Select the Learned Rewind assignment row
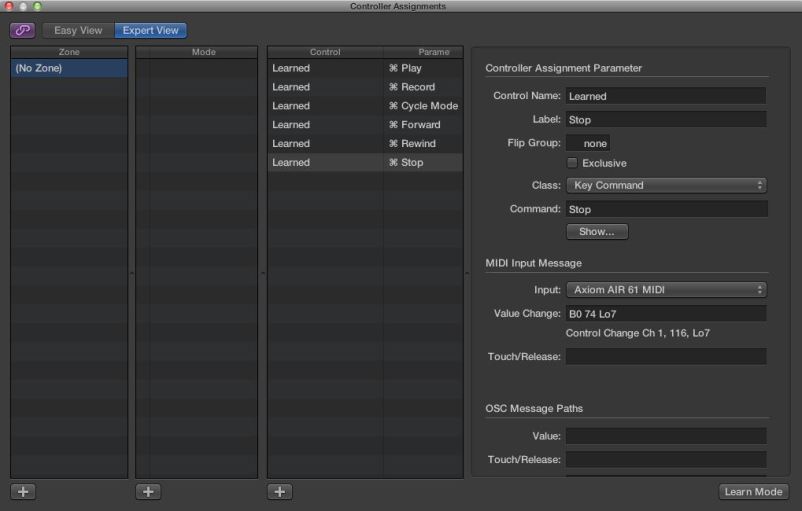The height and width of the screenshot is (511, 802). coord(365,144)
